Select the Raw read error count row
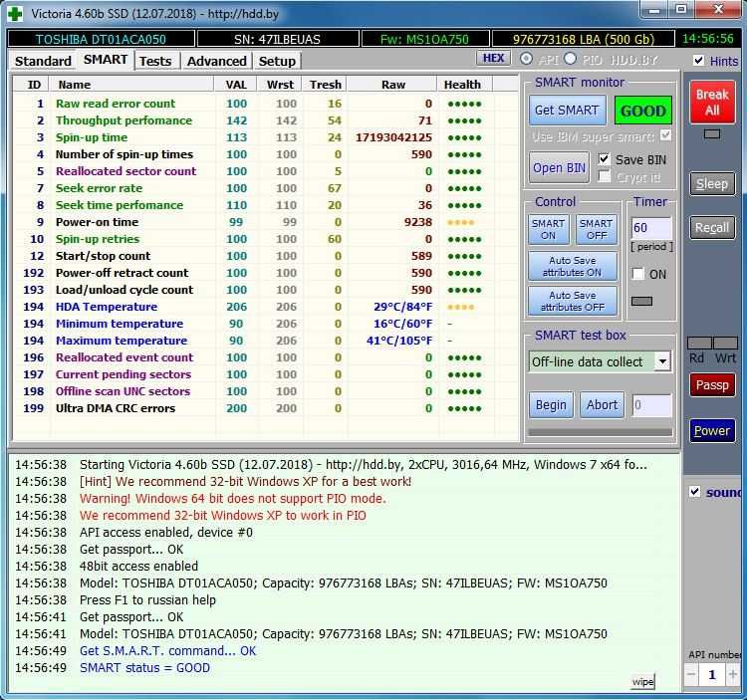 [x=265, y=104]
